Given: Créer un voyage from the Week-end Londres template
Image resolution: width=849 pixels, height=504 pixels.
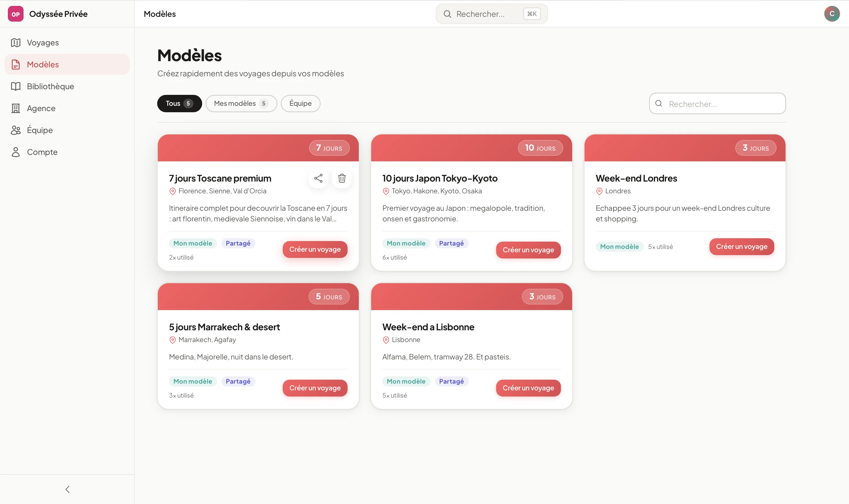Looking at the screenshot, I should coord(741,247).
